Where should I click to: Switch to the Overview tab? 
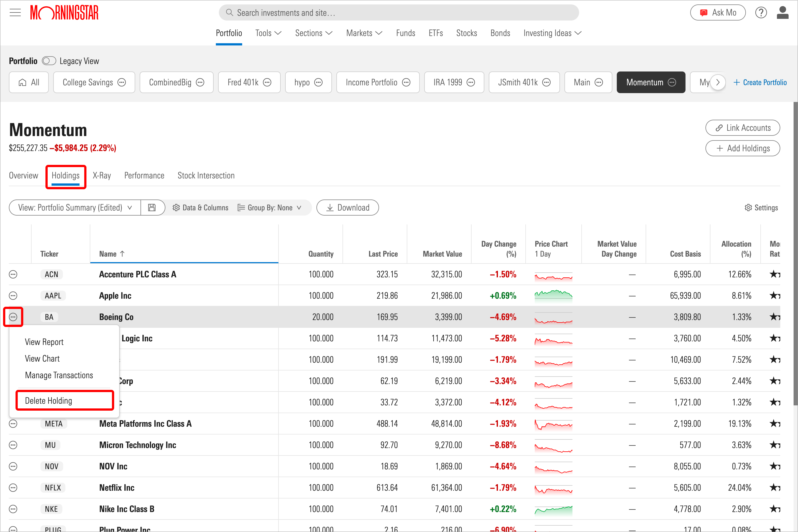[23, 175]
